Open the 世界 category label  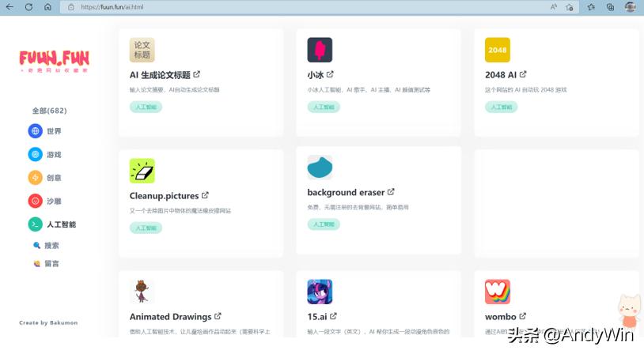tap(54, 131)
